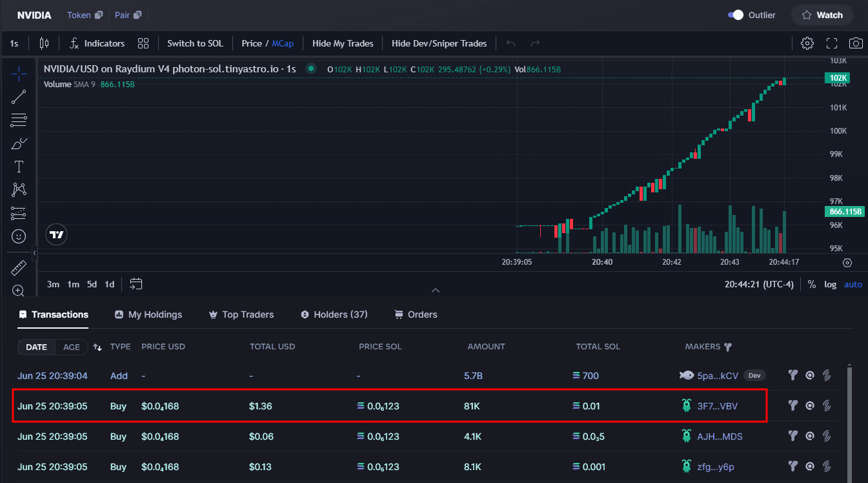Viewport: 868px width, 483px height.
Task: Open chart settings gear icon
Action: click(807, 43)
